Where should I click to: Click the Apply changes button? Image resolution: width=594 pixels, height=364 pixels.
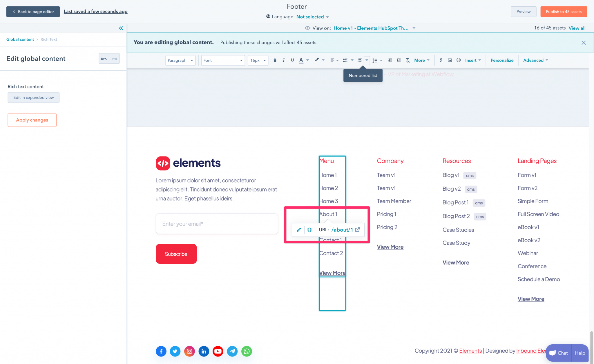32,120
